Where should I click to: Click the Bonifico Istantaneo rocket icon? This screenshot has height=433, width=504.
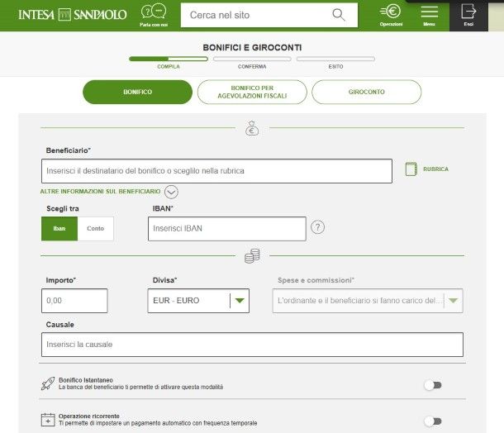coord(48,383)
